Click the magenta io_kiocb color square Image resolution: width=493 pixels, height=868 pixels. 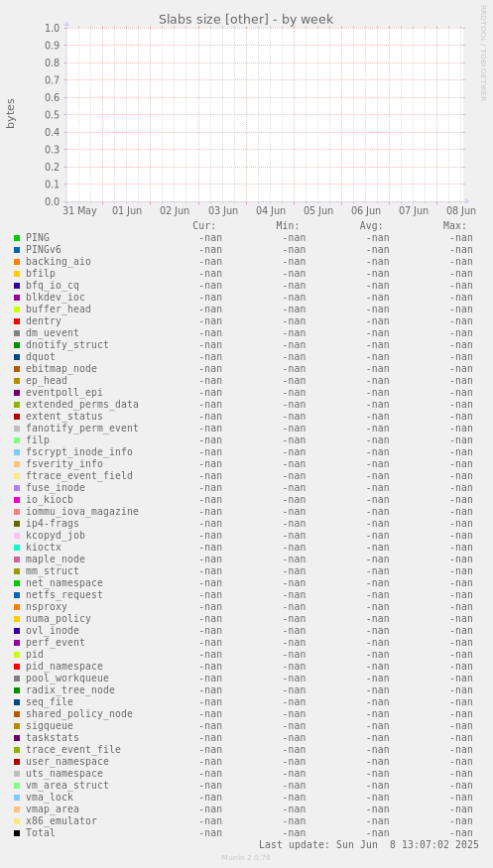click(x=17, y=500)
